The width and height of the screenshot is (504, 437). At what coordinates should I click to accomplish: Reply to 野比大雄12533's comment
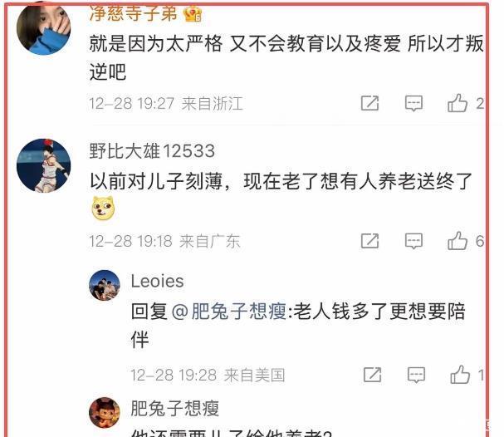[413, 241]
